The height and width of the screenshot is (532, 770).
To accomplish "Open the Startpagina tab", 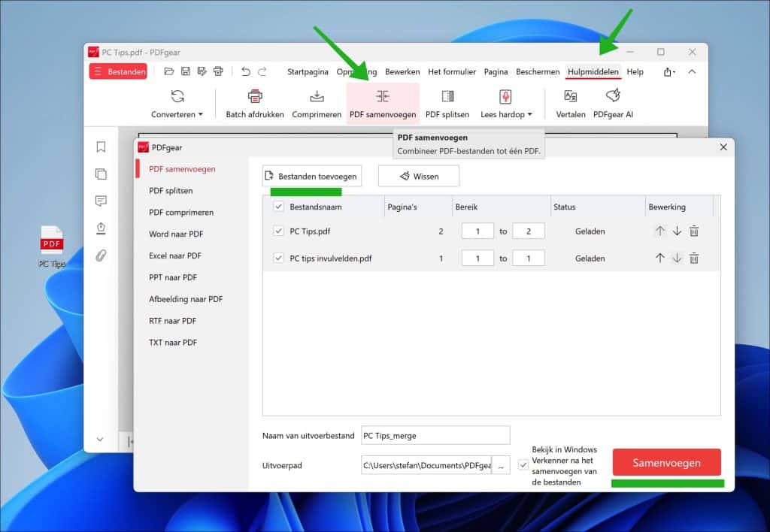I will (x=308, y=71).
